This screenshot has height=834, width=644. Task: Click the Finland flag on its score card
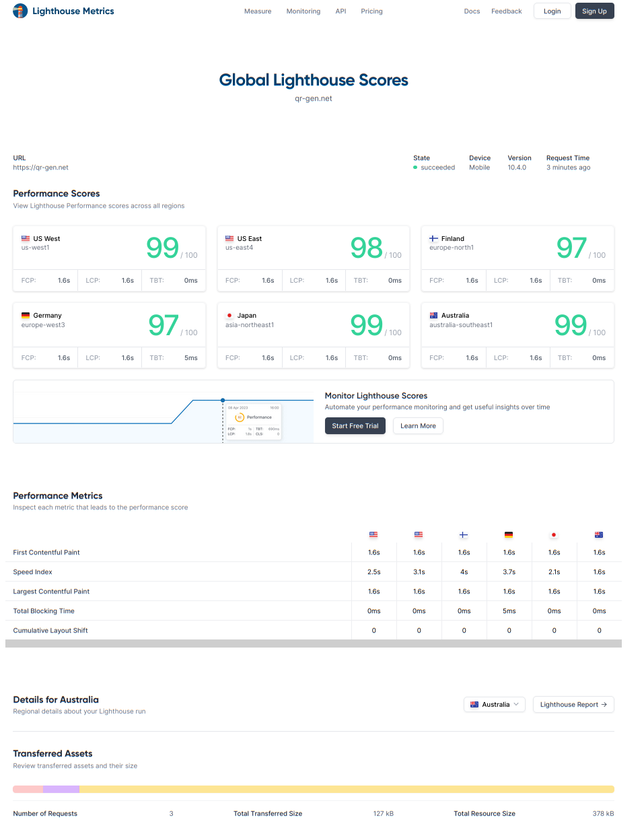(433, 238)
